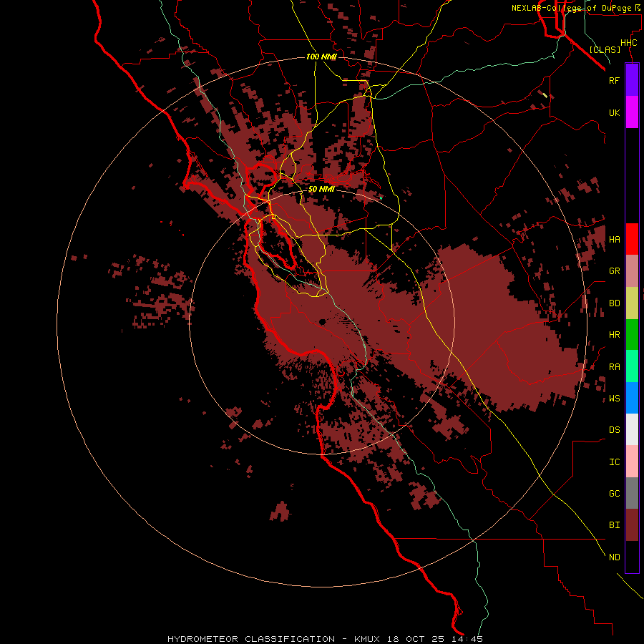Click the GC gray legend swatch
This screenshot has height=644, width=644.
[x=632, y=493]
